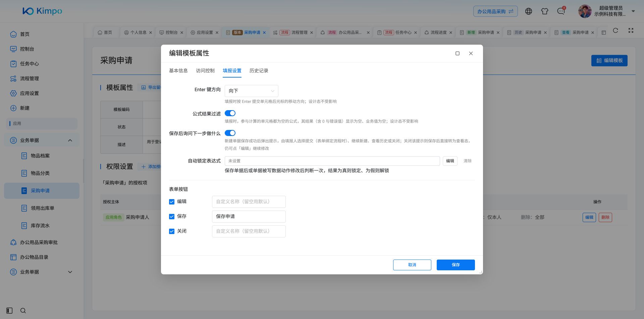Click the 控制台 sidebar icon
644x319 pixels.
(13, 49)
